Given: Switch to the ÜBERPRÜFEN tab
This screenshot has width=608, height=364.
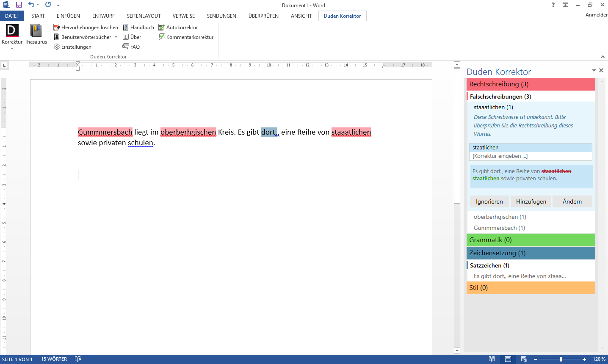Looking at the screenshot, I should pyautogui.click(x=263, y=16).
